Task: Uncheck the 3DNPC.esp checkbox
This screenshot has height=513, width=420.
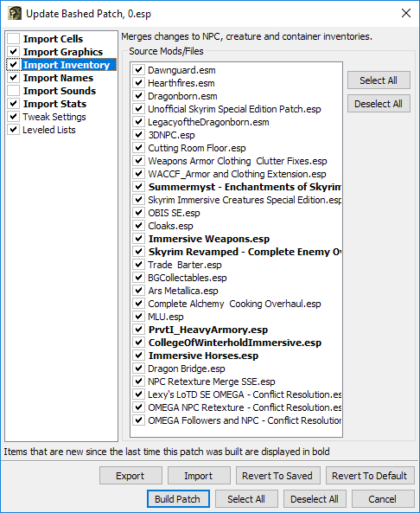Action: (138, 135)
